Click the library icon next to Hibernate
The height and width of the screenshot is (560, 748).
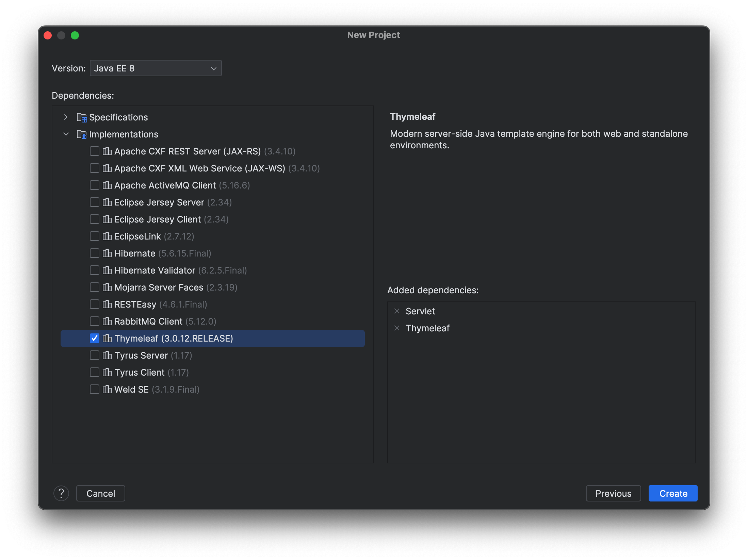pos(107,253)
